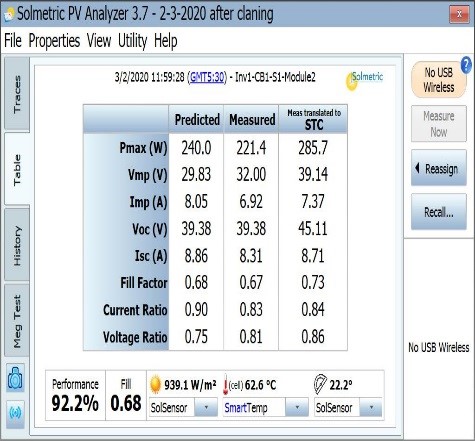Viewport: 475px width, 441px height.
Task: Click the GMT5:30 timezone link
Action: pyautogui.click(x=206, y=77)
